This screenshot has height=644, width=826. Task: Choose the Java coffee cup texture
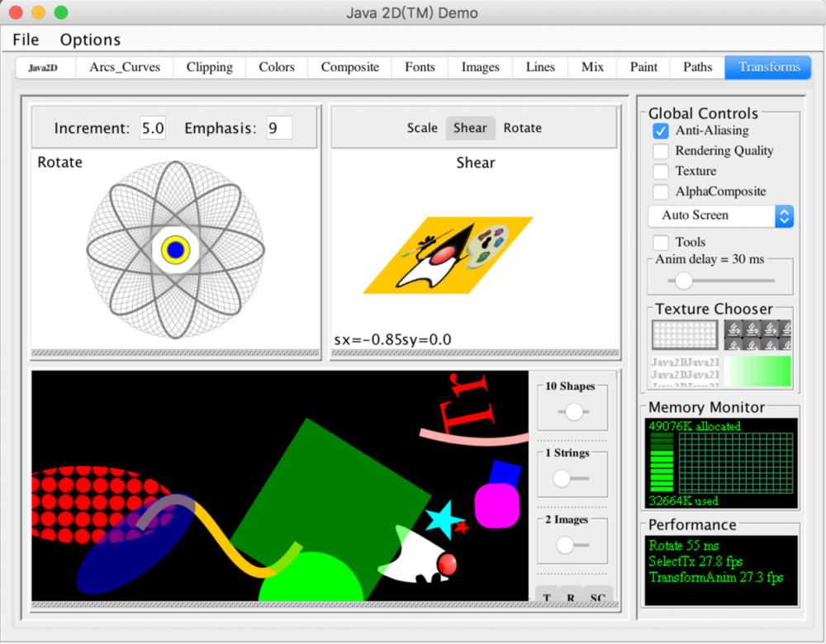[757, 335]
